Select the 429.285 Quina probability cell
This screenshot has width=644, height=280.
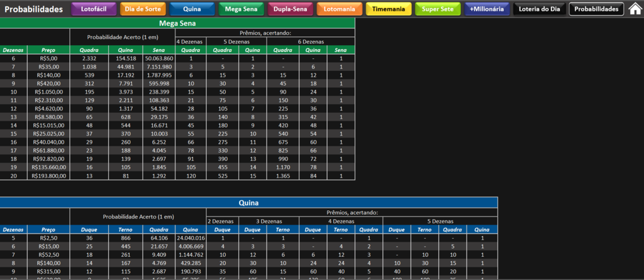191,263
